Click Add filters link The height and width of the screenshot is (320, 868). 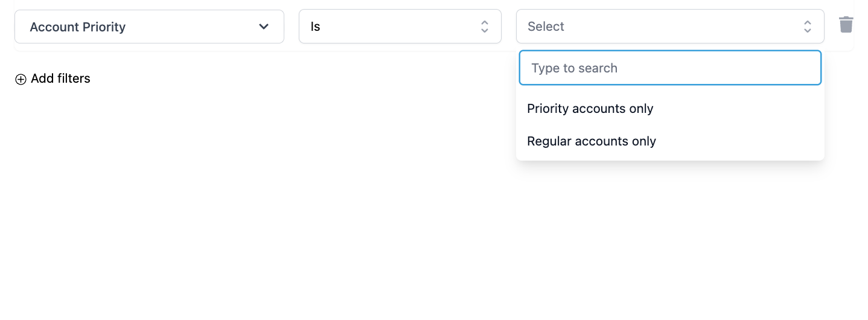click(x=53, y=78)
